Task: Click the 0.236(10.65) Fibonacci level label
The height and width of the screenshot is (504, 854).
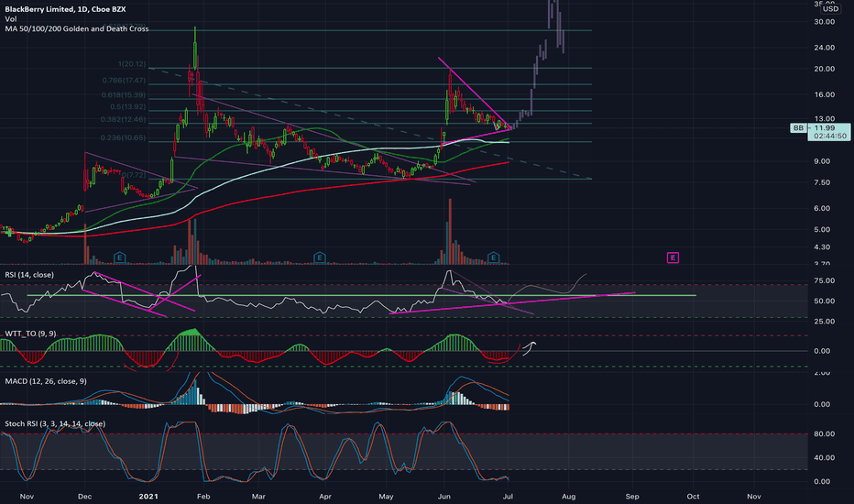Action: [123, 137]
